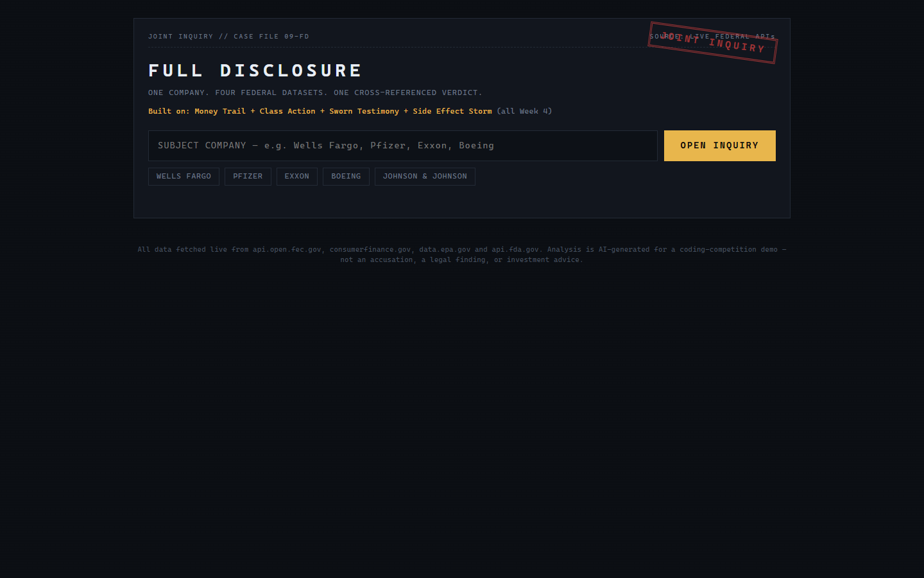
Task: Click the 'Built on: Money Trail' line
Action: point(350,111)
